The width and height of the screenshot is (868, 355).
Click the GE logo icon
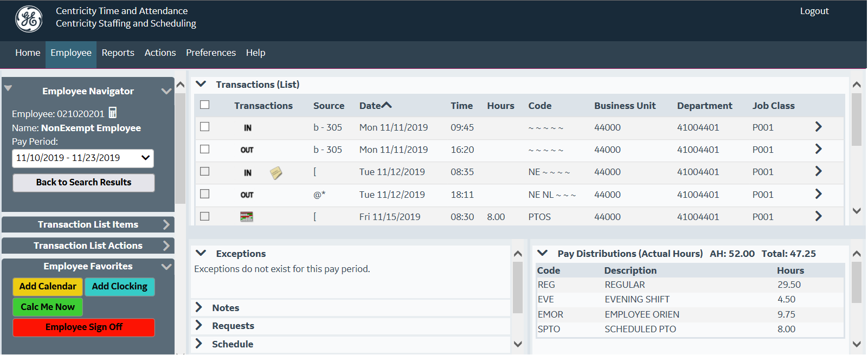(x=29, y=19)
